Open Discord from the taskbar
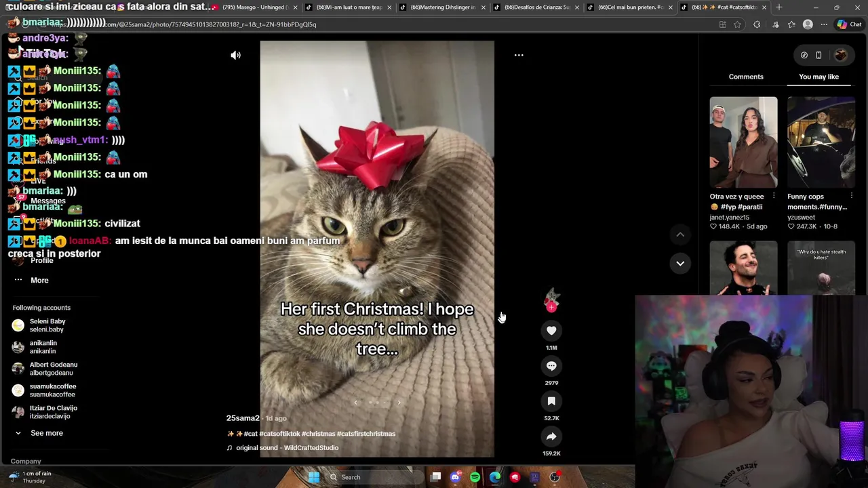Image resolution: width=868 pixels, height=488 pixels. point(455,477)
